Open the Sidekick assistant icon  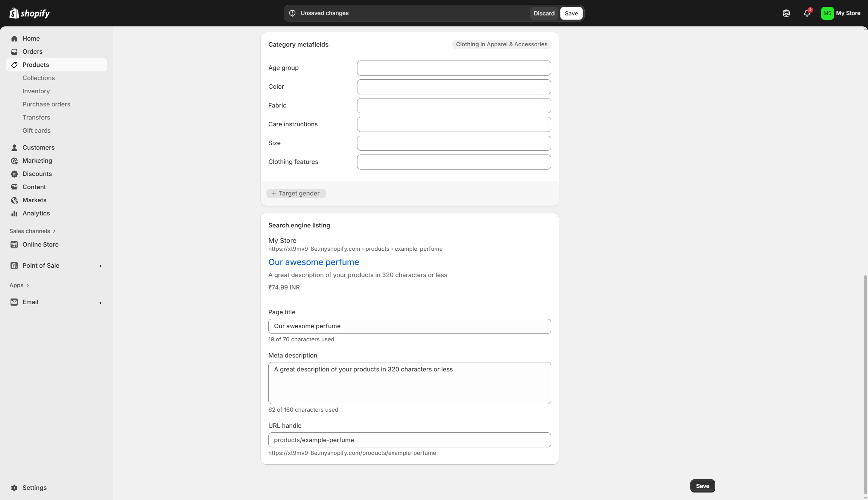click(x=786, y=13)
